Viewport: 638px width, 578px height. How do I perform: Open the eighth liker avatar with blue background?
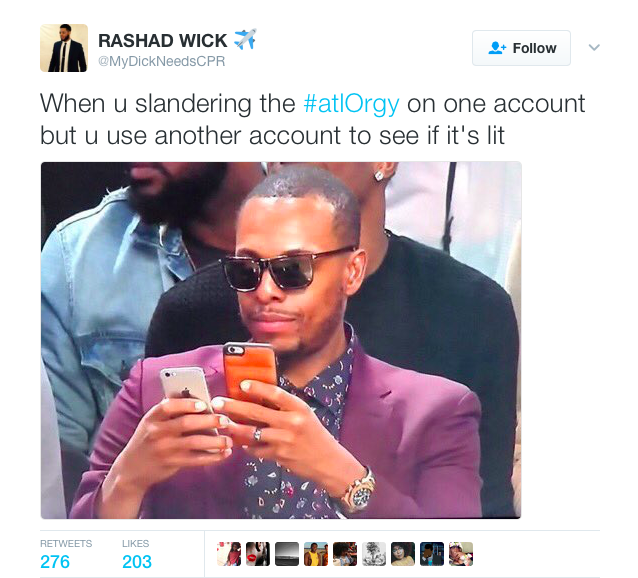tap(432, 554)
